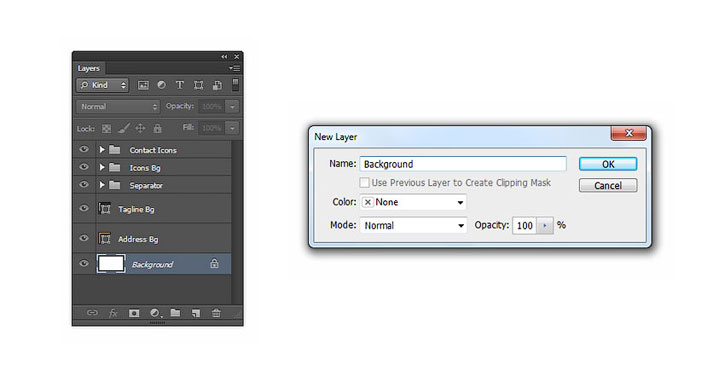Expand the Contact Icons group
The width and height of the screenshot is (725, 376).
102,150
